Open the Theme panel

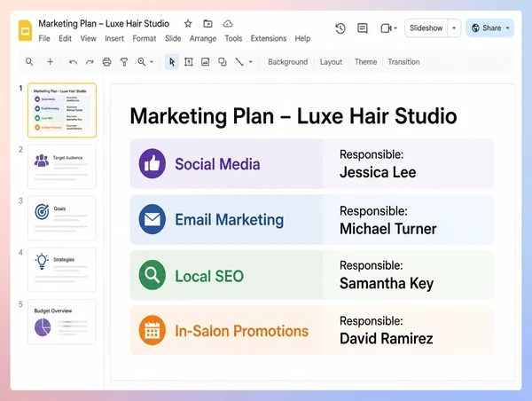pyautogui.click(x=365, y=62)
